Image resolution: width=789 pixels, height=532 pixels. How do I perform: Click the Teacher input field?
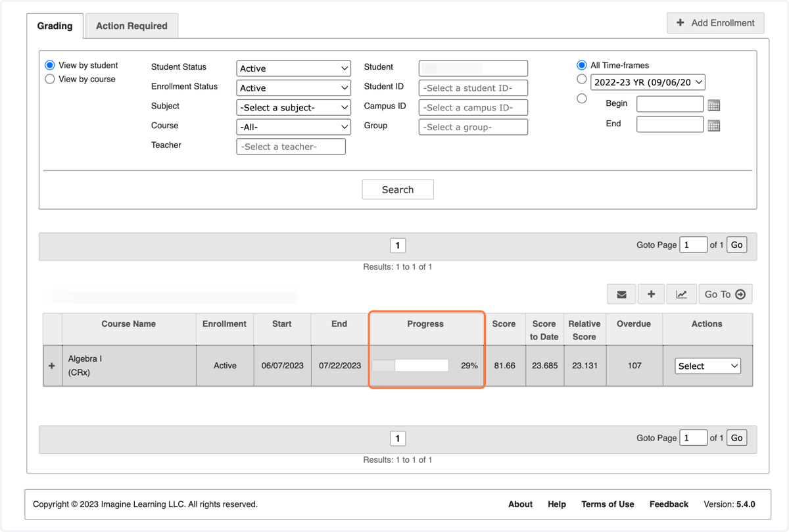(x=291, y=147)
